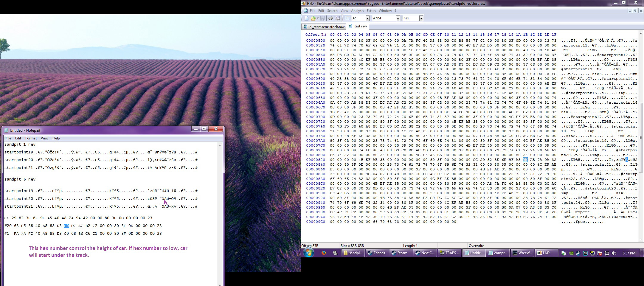Select the test.raw tab
Viewport: 644px width, 286px height.
[358, 26]
